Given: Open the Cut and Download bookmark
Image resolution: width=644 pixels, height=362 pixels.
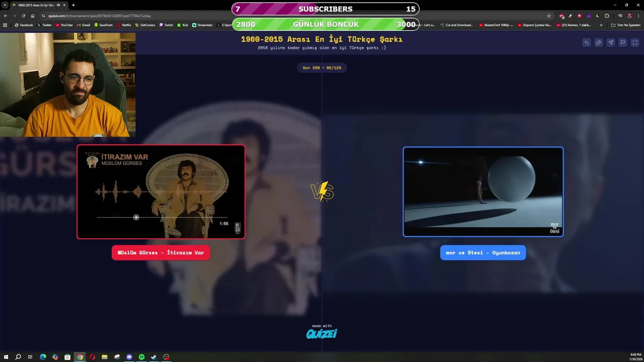Looking at the screenshot, I should (x=456, y=25).
